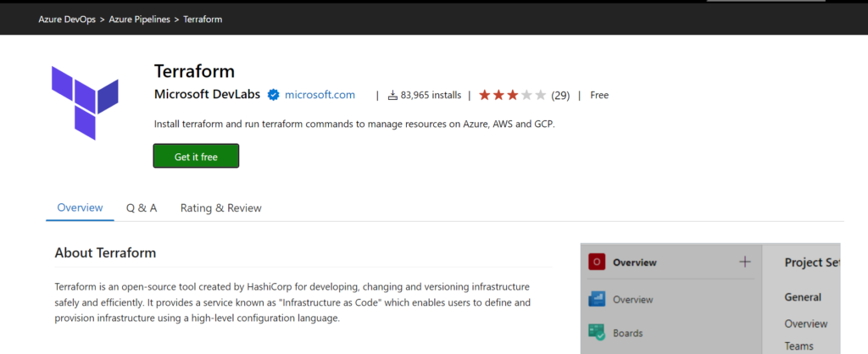Go to Azure DevOps breadcrumb link

tap(67, 19)
